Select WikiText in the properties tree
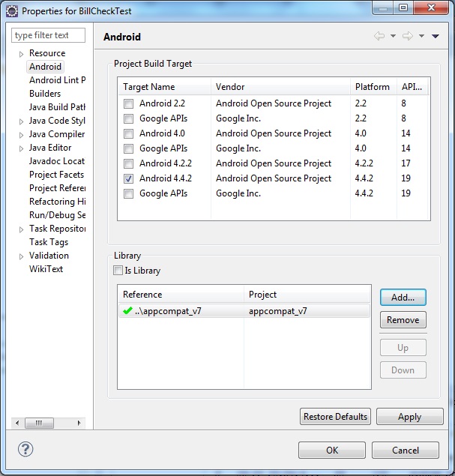This screenshot has width=455, height=476. click(x=46, y=269)
